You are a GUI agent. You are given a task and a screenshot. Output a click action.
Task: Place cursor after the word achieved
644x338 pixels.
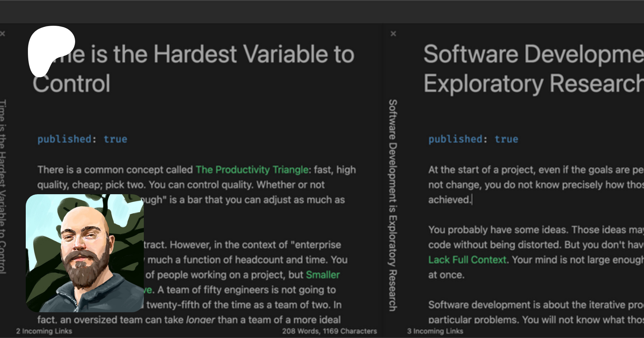[x=472, y=200]
